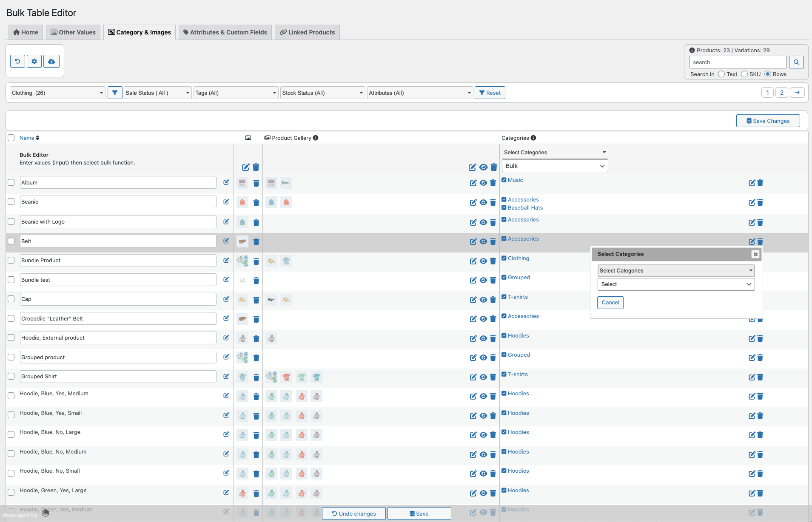Click the undo history icon in the toolbar
The width and height of the screenshot is (812, 522).
pyautogui.click(x=17, y=61)
